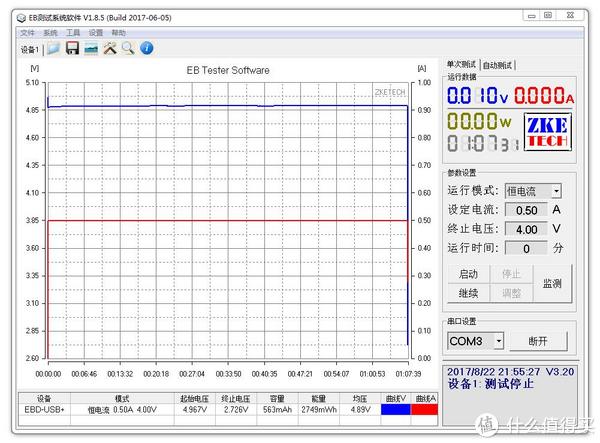
Task: Select the 恒电流 0.50A 4.00V mode cell
Action: [122, 410]
